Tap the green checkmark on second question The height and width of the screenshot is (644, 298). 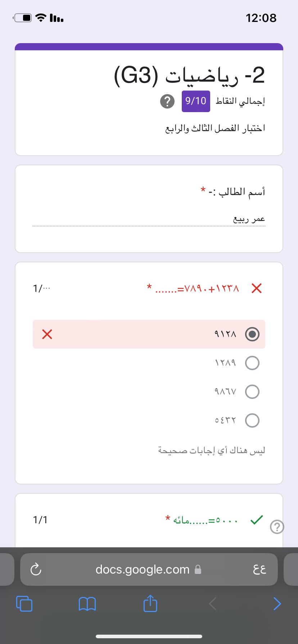256,520
